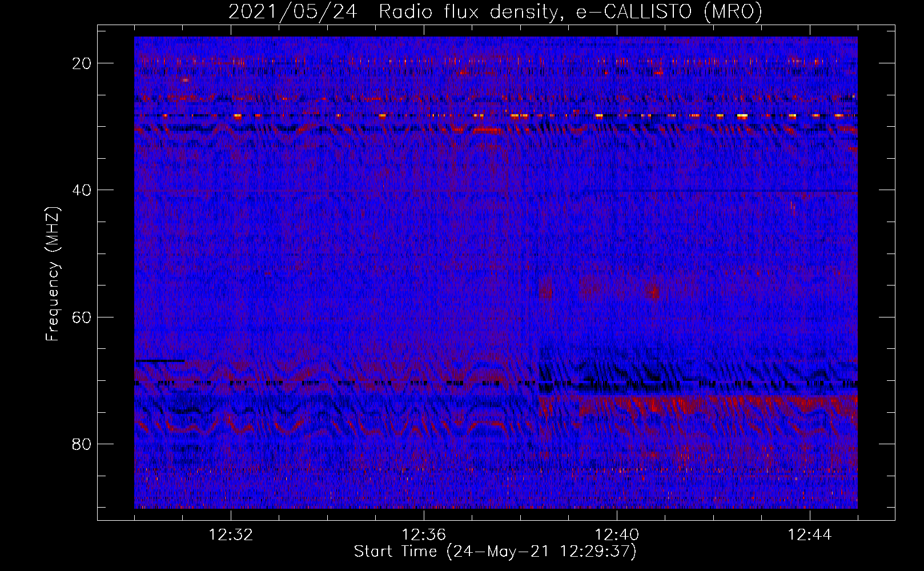Click the frequency tick label '20'
Viewport: 924px width, 571px height.
coord(82,63)
